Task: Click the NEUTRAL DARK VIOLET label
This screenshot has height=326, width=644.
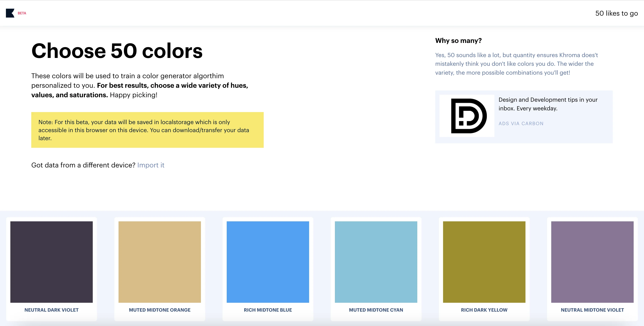Action: (x=52, y=310)
